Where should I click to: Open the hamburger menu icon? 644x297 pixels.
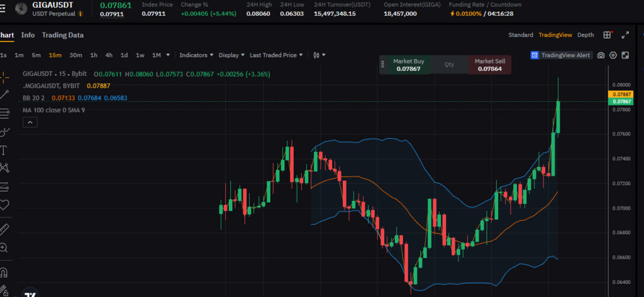[3, 9]
